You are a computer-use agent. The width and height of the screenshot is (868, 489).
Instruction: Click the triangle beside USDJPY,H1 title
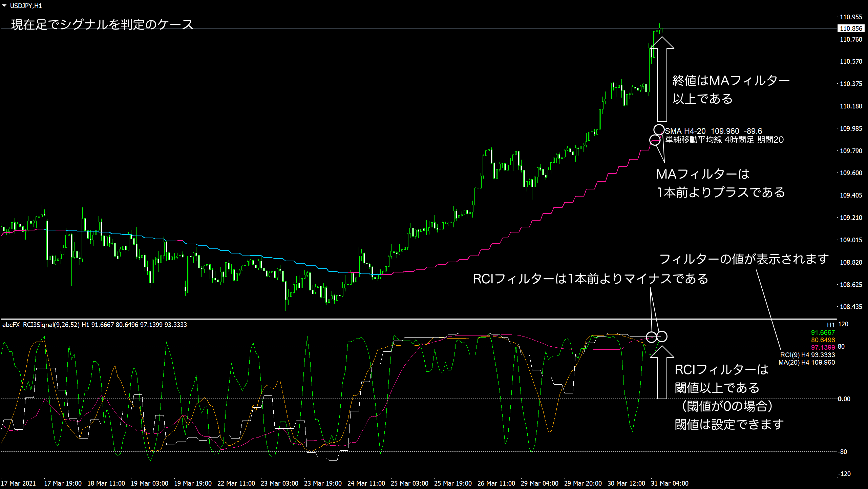(4, 6)
